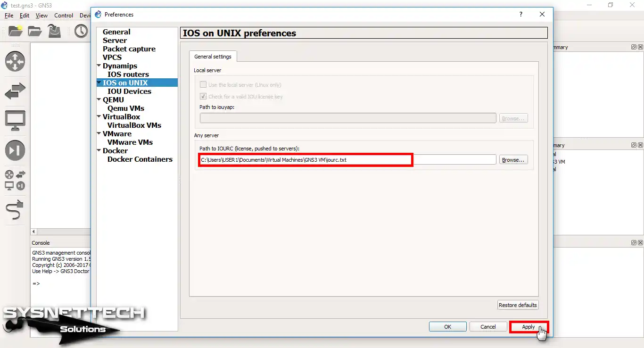
Task: Click the Save project toolbar icon
Action: 55,31
